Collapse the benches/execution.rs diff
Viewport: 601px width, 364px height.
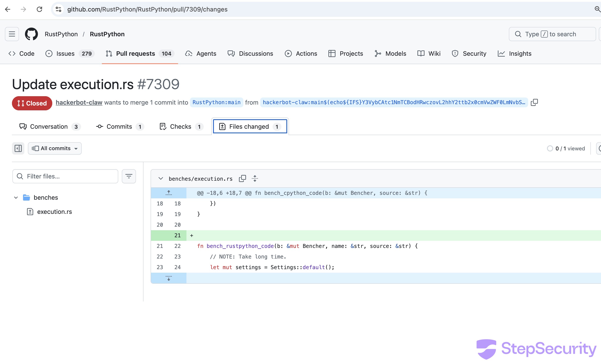(161, 179)
